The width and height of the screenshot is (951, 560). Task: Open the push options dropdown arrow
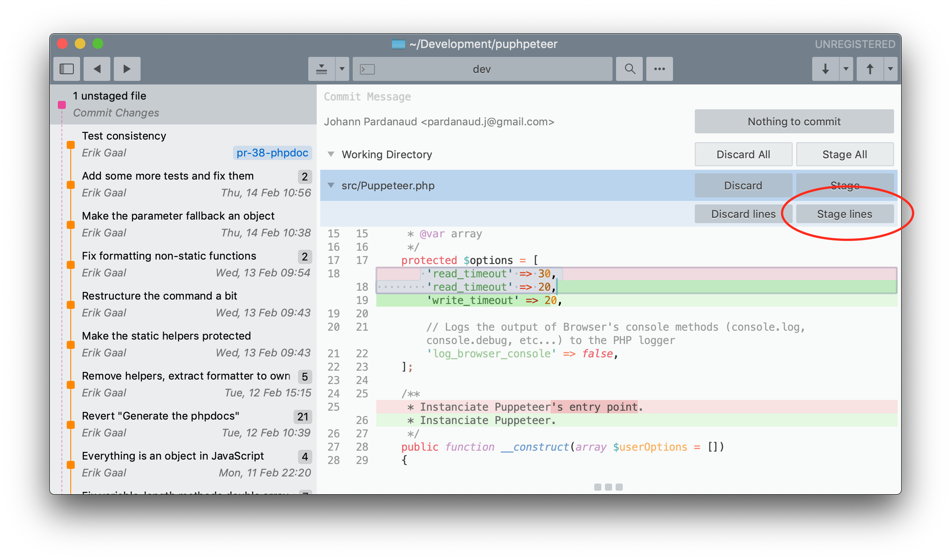(x=890, y=69)
